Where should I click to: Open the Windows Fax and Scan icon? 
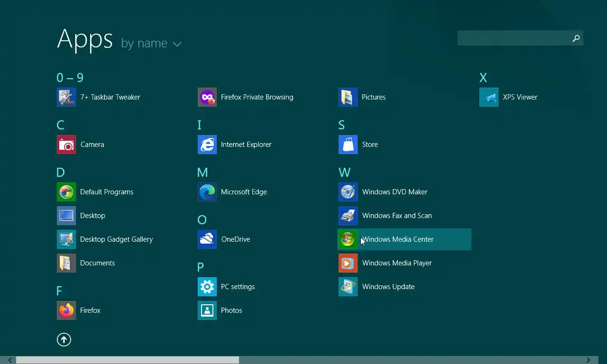(x=348, y=216)
